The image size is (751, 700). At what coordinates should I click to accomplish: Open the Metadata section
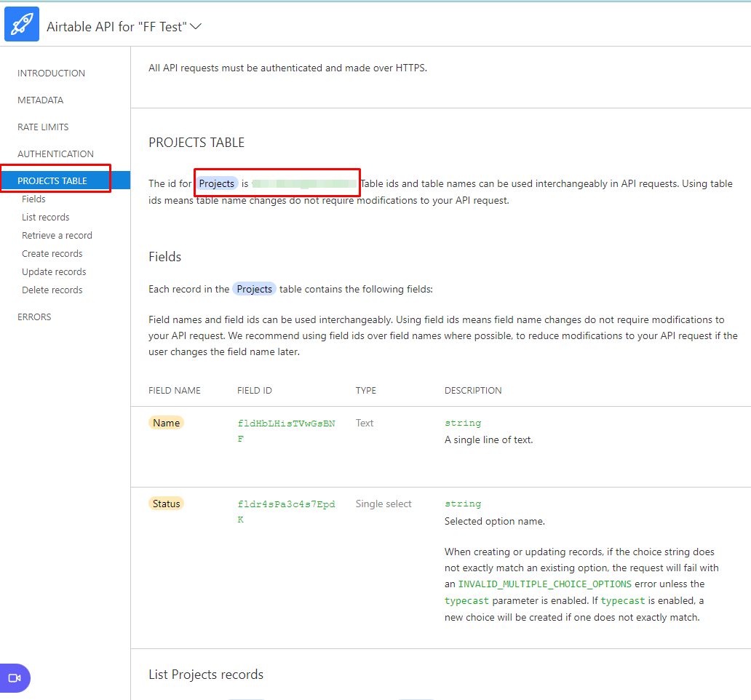click(x=41, y=100)
